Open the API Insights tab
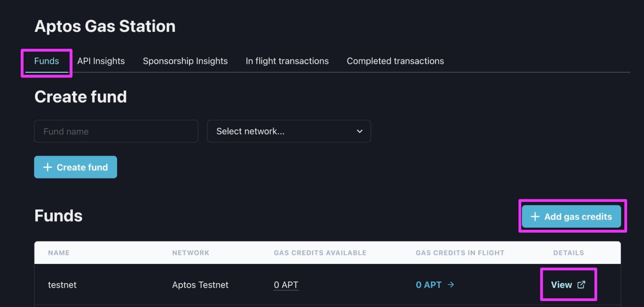The height and width of the screenshot is (307, 644). pyautogui.click(x=101, y=61)
